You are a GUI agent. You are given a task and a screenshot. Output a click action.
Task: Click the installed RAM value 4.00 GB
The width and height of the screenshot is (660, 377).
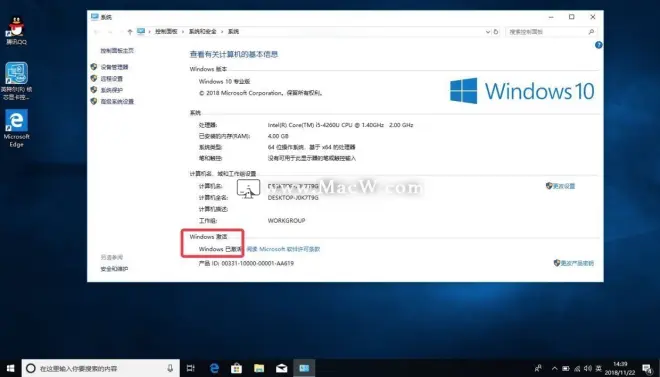[278, 136]
